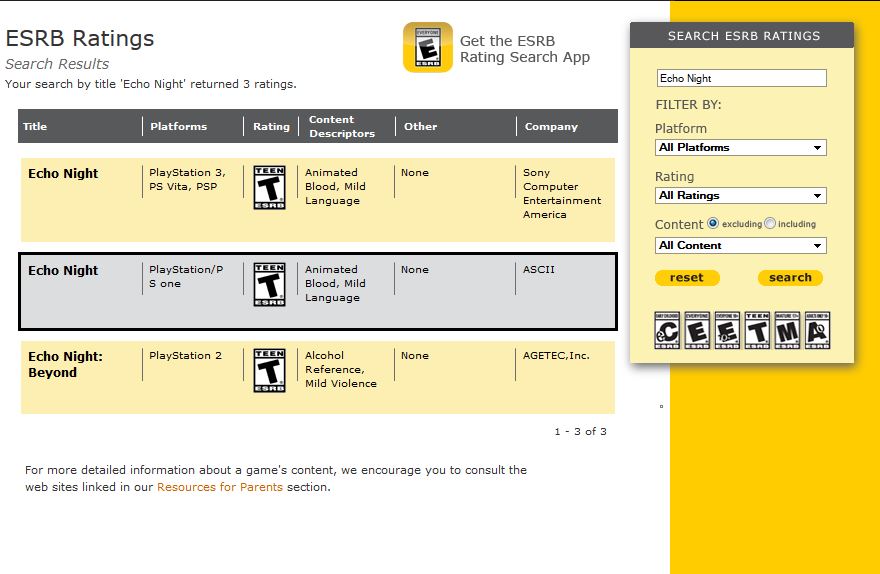Click the 'AGETEC,Inc.' company cell
The height and width of the screenshot is (574, 880).
coord(556,356)
